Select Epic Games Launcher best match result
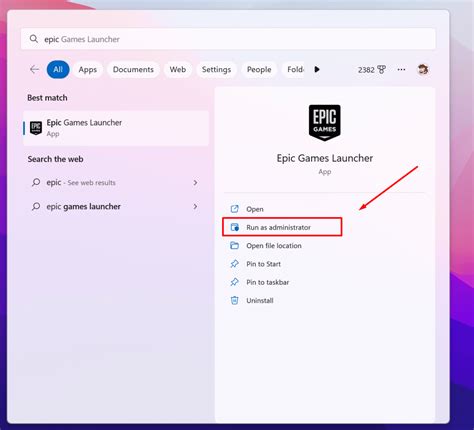474x430 pixels. (116, 128)
